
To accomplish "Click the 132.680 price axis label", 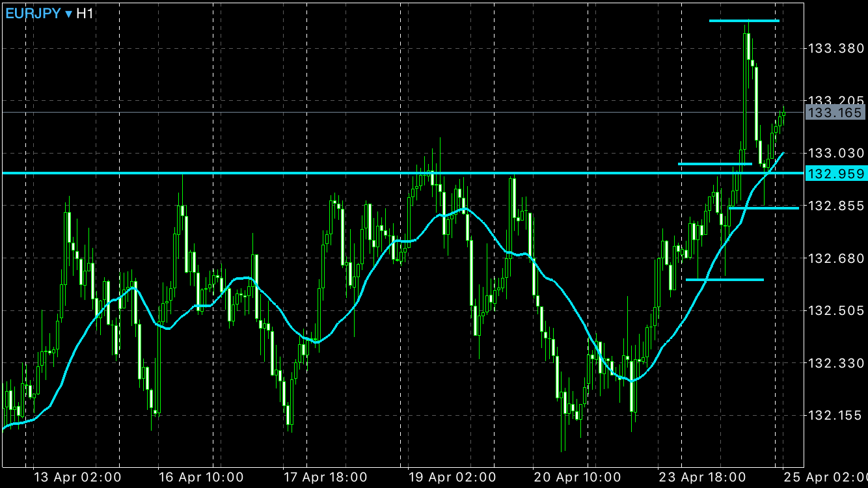I will tap(835, 258).
